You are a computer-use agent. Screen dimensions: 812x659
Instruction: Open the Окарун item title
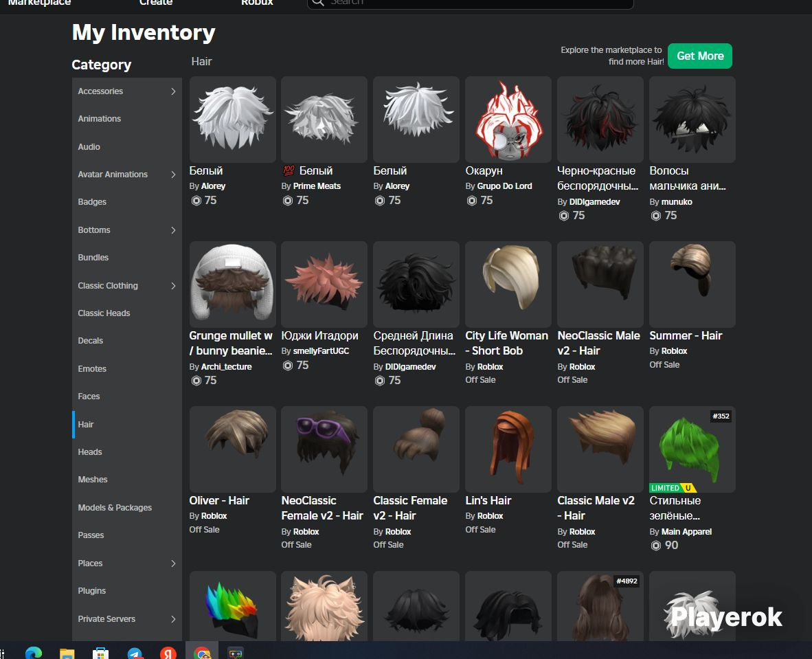pos(484,171)
